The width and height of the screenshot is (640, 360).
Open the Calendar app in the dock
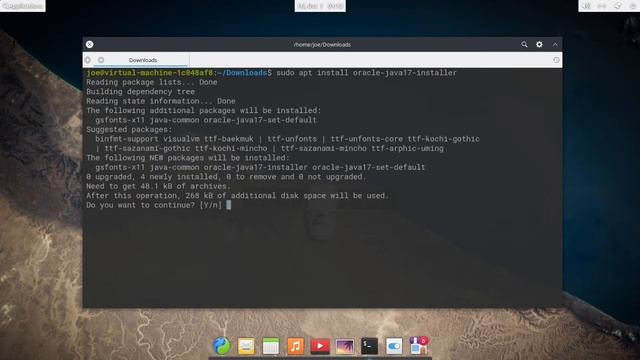coord(271,346)
